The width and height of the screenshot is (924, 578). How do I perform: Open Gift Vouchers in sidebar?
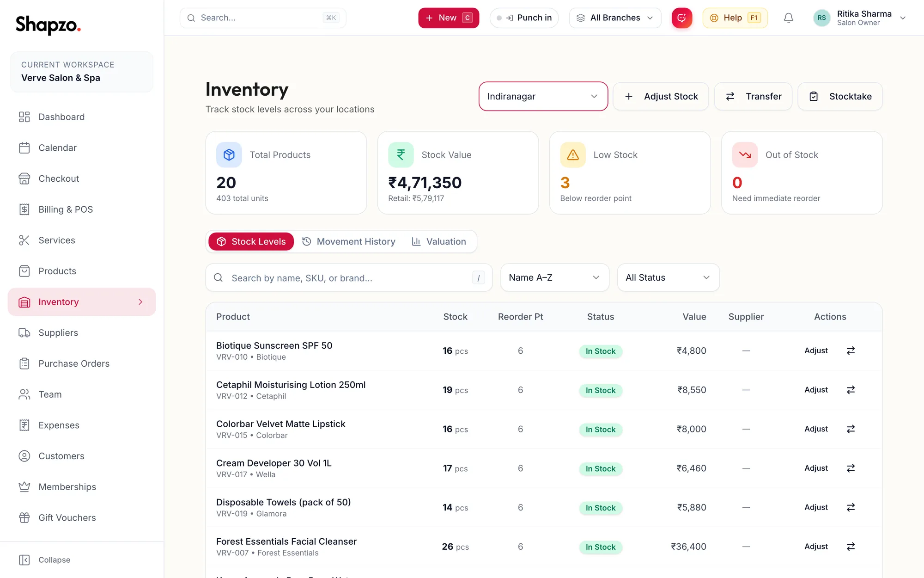tap(82, 518)
